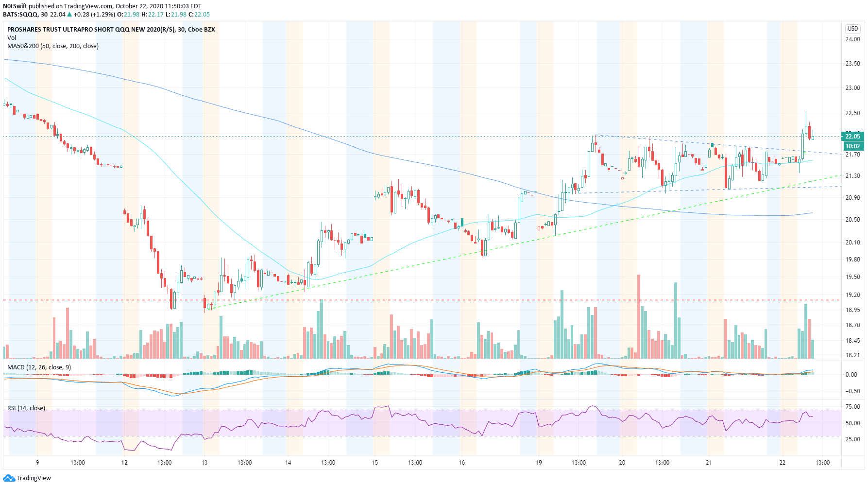This screenshot has width=868, height=487.
Task: Click the N0tSwift author name
Action: [x=15, y=6]
